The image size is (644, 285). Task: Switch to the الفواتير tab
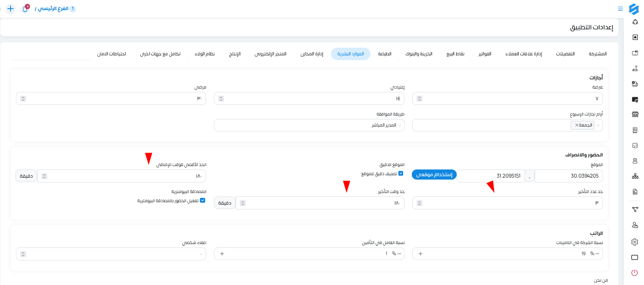(485, 54)
